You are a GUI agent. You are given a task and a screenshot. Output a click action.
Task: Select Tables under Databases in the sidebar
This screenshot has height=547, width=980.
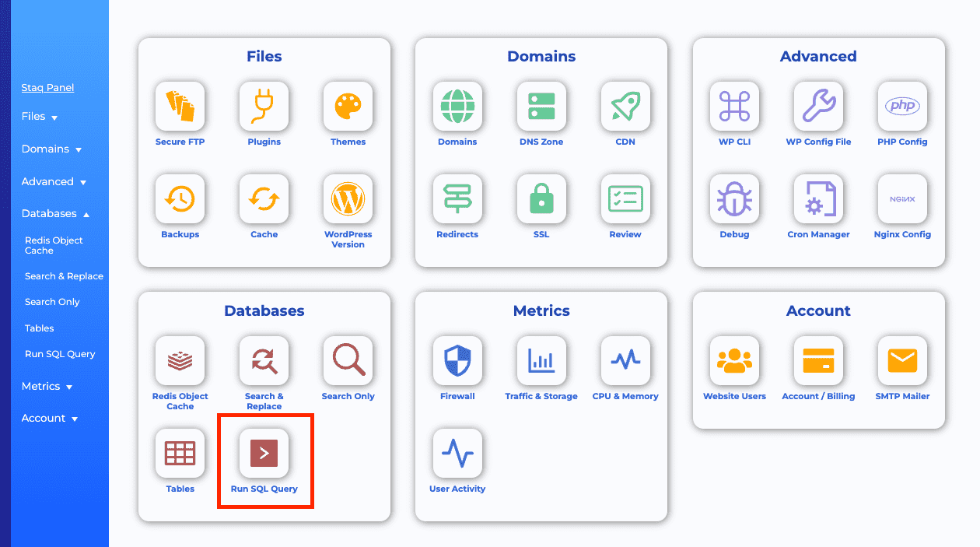[39, 328]
